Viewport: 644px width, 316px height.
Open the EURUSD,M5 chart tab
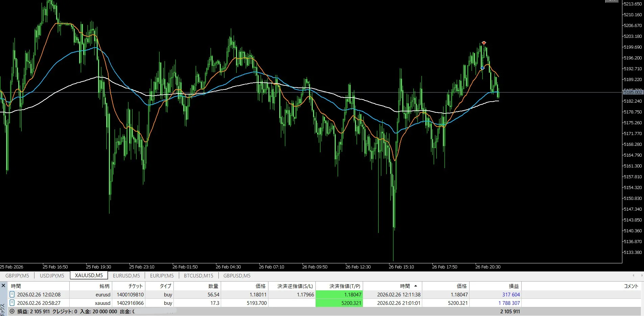tap(126, 275)
